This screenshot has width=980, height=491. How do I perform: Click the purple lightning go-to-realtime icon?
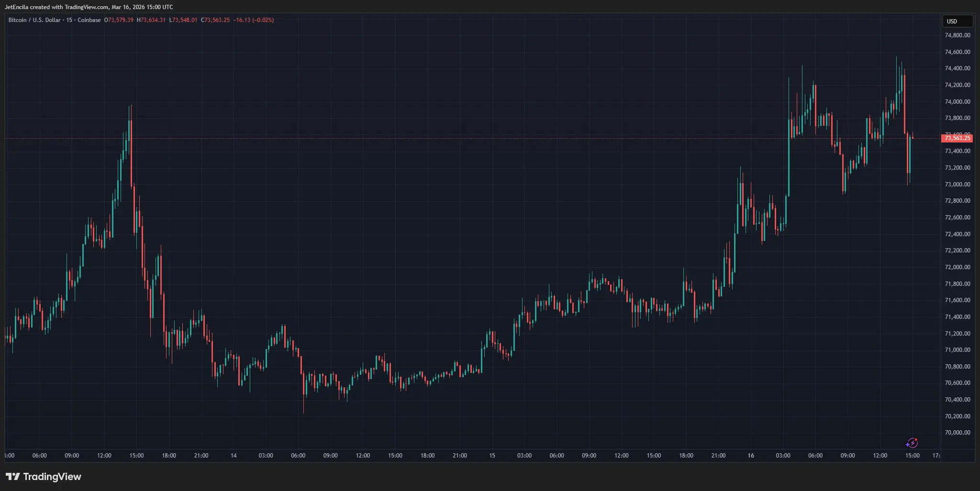pos(912,443)
